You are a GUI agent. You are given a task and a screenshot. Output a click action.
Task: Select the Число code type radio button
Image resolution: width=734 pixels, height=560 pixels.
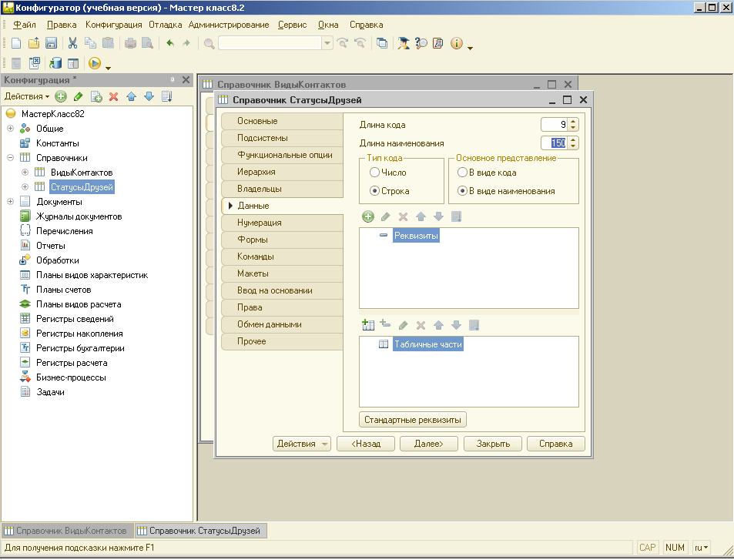[375, 173]
